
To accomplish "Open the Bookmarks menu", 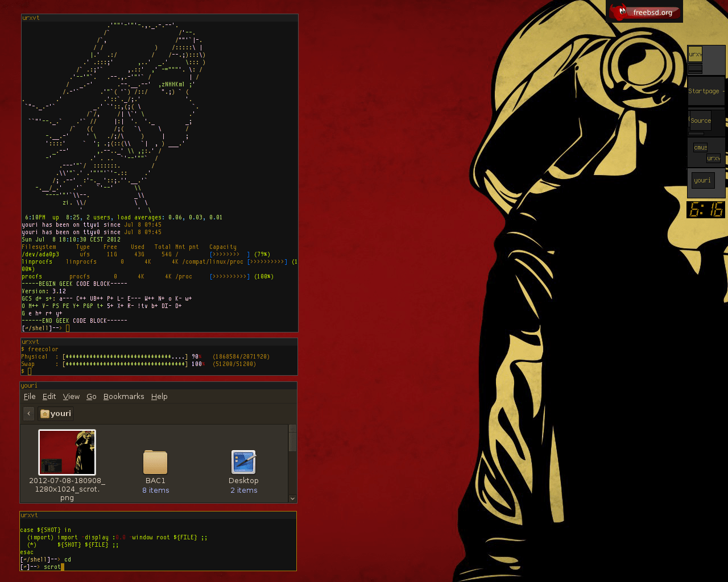I will [124, 397].
